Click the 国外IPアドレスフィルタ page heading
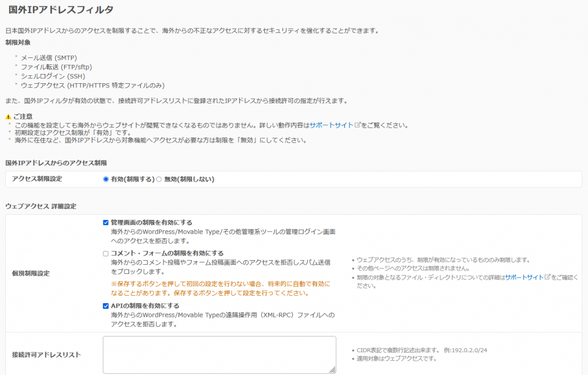 [61, 10]
